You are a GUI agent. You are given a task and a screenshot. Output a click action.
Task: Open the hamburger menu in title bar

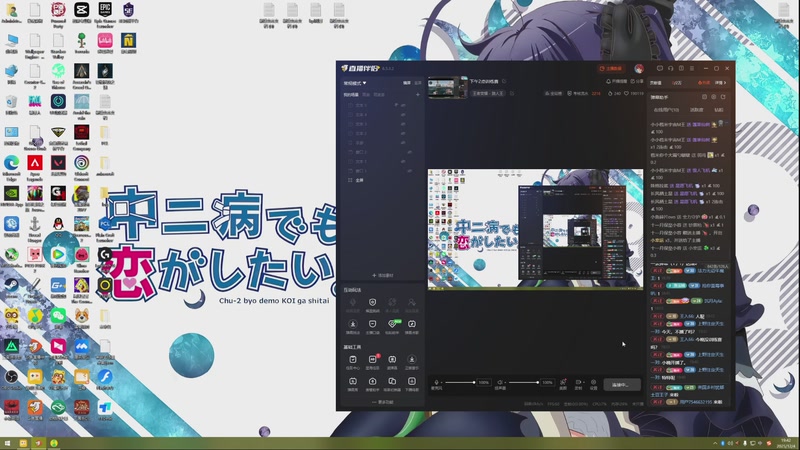point(692,68)
